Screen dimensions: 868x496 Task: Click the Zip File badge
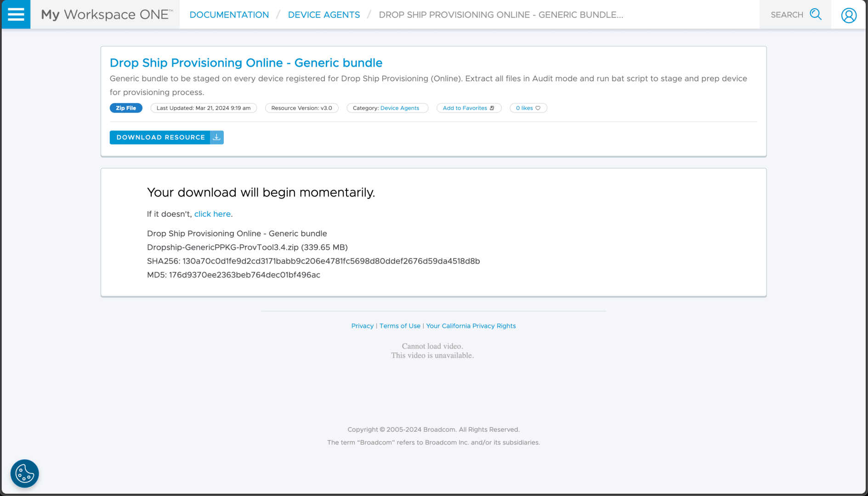click(126, 108)
